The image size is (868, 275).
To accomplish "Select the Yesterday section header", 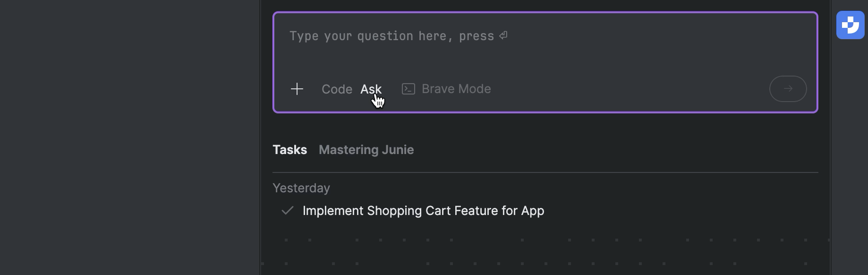I will [x=301, y=188].
